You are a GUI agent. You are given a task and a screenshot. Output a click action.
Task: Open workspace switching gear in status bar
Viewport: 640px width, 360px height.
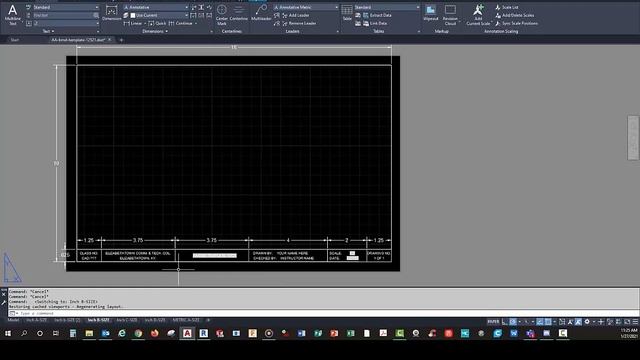[587, 322]
